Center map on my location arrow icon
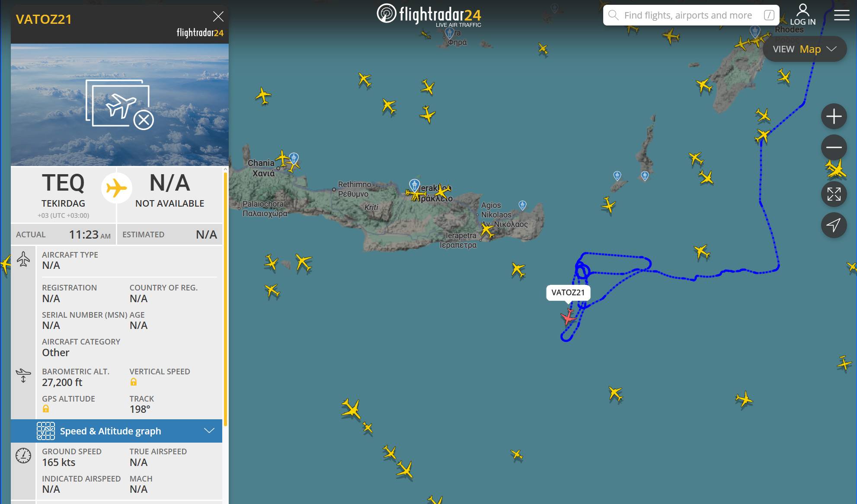 coord(834,225)
